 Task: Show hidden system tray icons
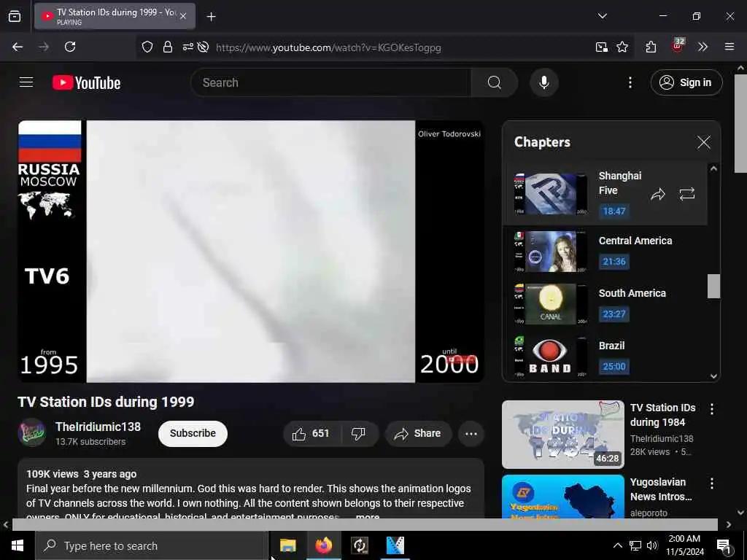(617, 545)
